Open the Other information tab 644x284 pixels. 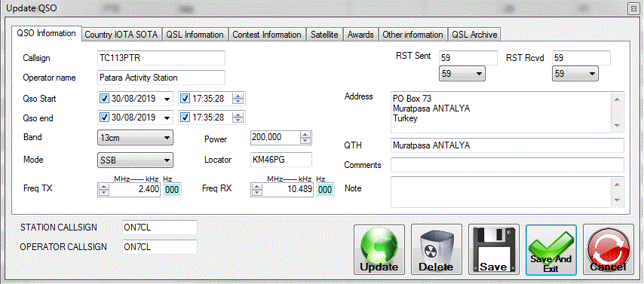click(x=412, y=35)
